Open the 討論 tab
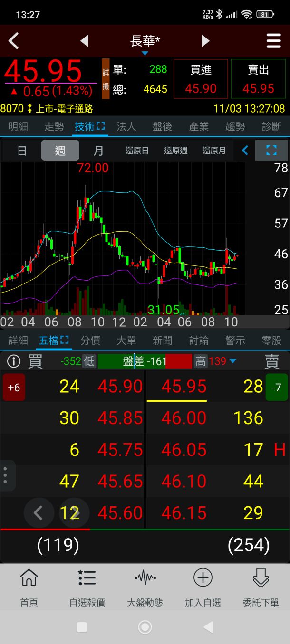 pyautogui.click(x=199, y=341)
